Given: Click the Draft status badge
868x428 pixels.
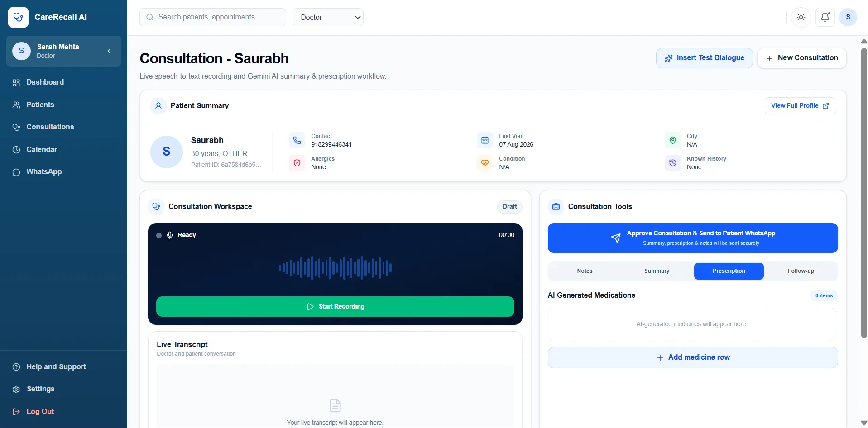Looking at the screenshot, I should click(510, 207).
